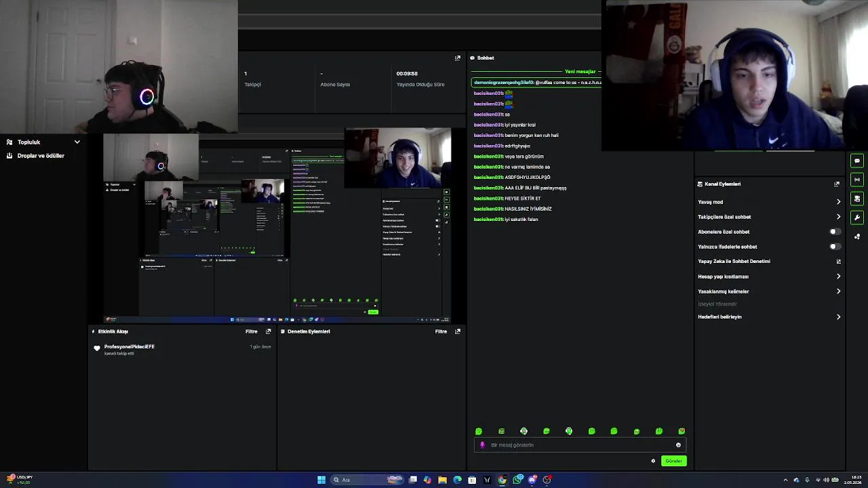Open the wrench tools icon in right sidebar
The width and height of the screenshot is (868, 488).
pyautogui.click(x=857, y=218)
